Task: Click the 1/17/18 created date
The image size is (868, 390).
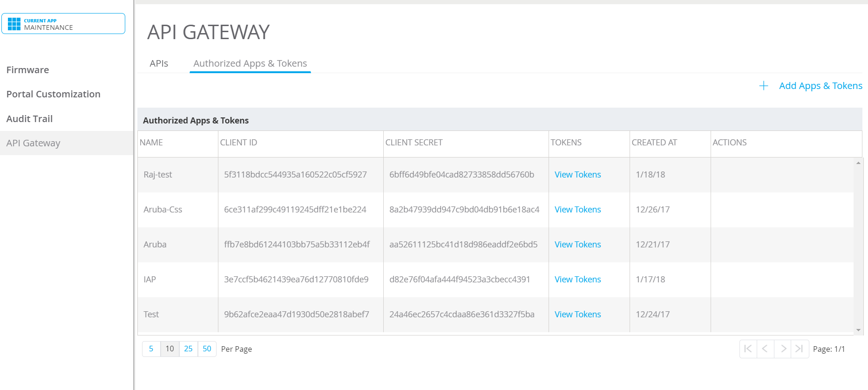Action: pos(650,280)
